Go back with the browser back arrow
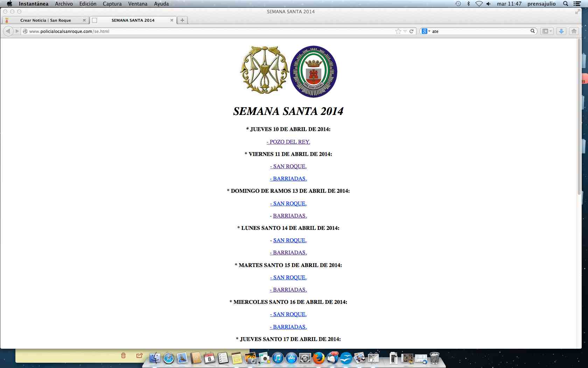Image resolution: width=588 pixels, height=368 pixels. pyautogui.click(x=8, y=31)
